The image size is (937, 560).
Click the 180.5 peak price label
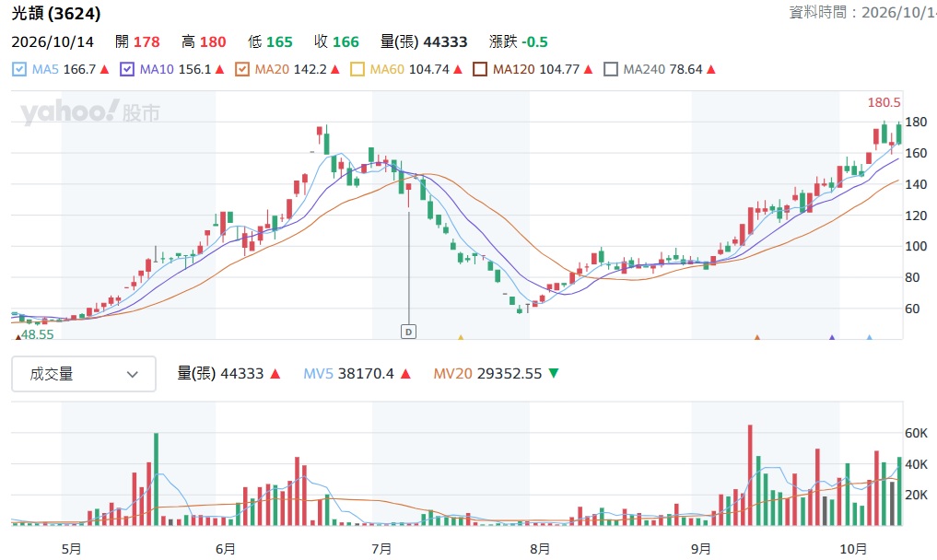(x=884, y=103)
